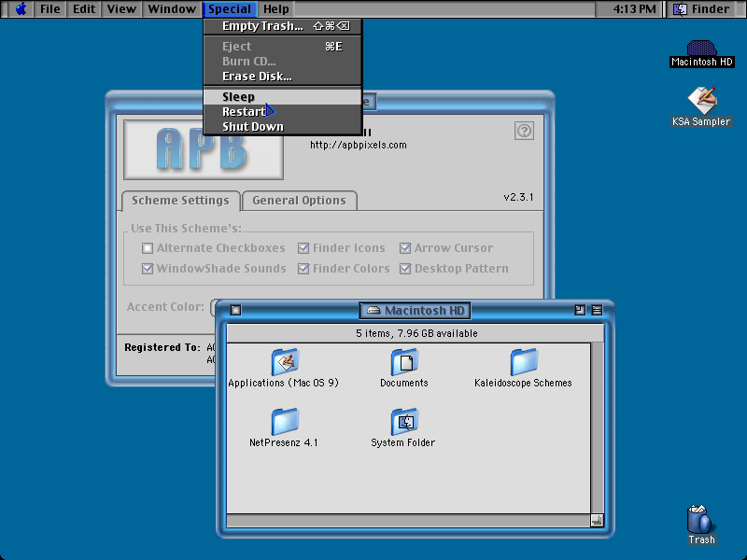Viewport: 747px width, 560px height.
Task: Open the File menu
Action: click(50, 9)
